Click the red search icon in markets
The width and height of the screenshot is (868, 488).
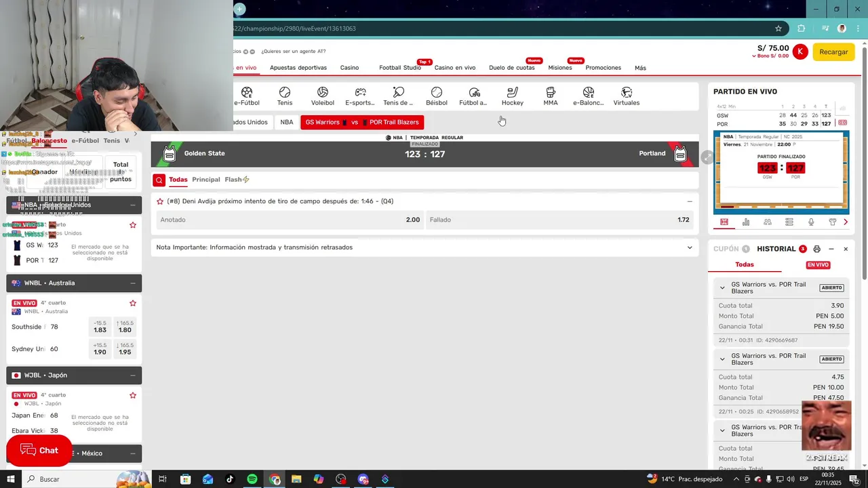[x=159, y=180]
